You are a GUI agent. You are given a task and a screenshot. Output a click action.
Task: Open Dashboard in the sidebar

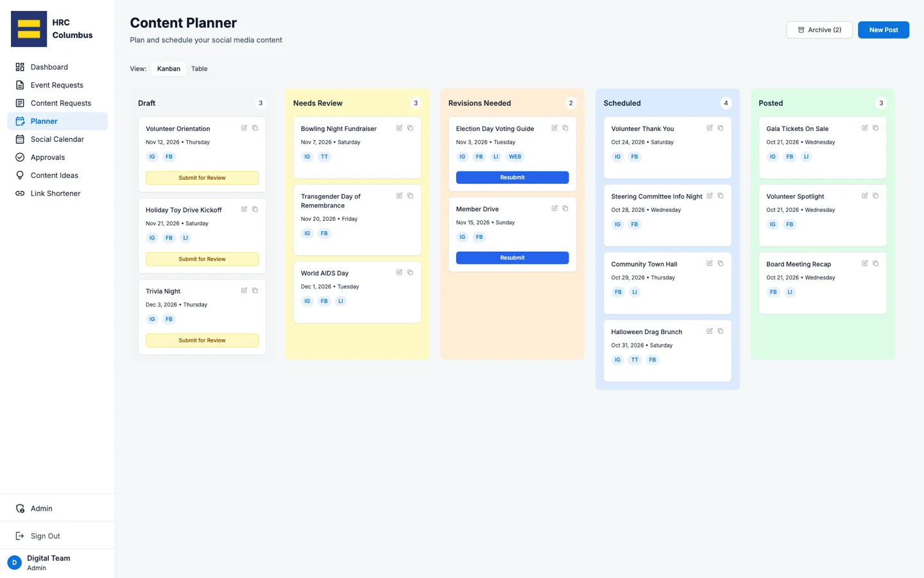58,67
